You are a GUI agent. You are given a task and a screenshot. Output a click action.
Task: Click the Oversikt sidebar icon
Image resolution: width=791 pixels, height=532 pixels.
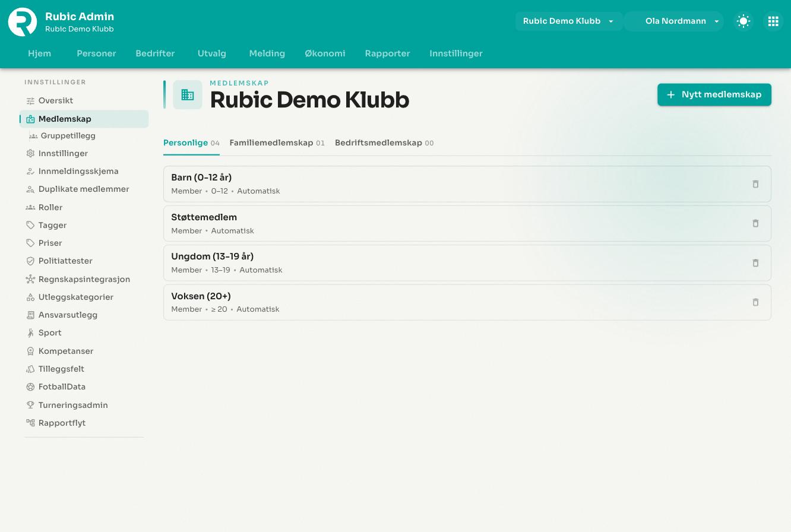click(x=30, y=101)
